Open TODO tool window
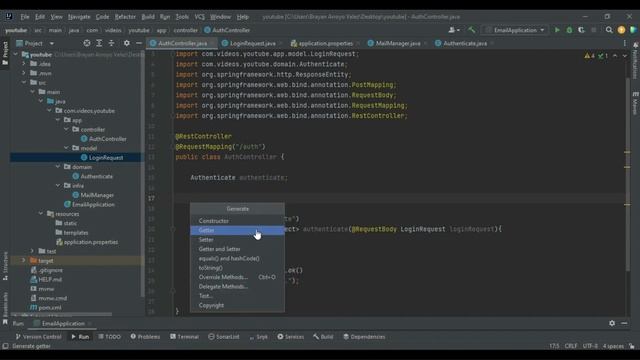The height and width of the screenshot is (360, 640). (109, 337)
